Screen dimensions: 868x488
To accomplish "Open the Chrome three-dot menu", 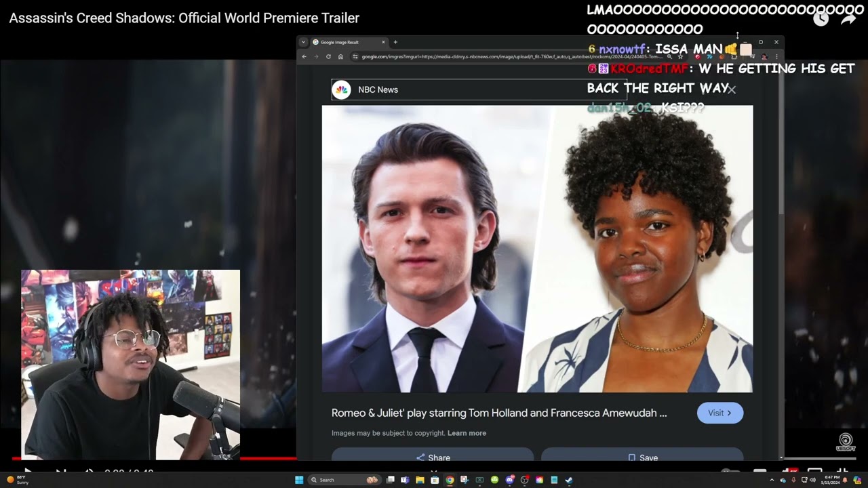I will (x=777, y=56).
